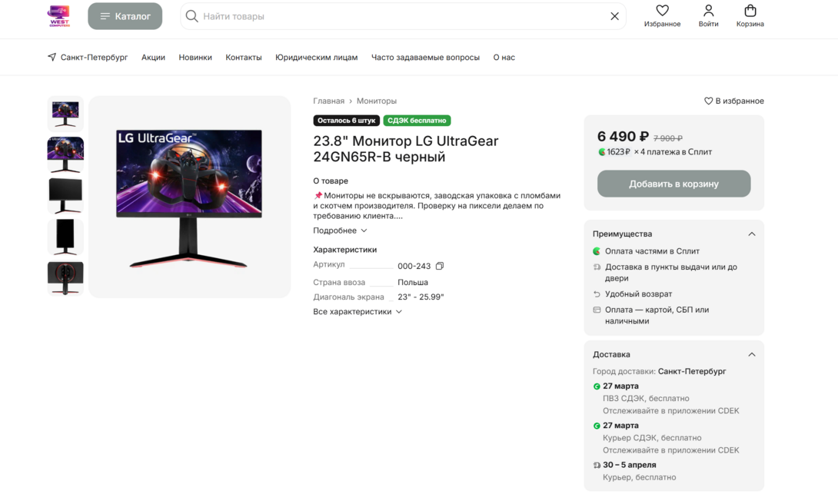838x504 pixels.
Task: Open Корзина shopping bag icon
Action: coord(750,16)
